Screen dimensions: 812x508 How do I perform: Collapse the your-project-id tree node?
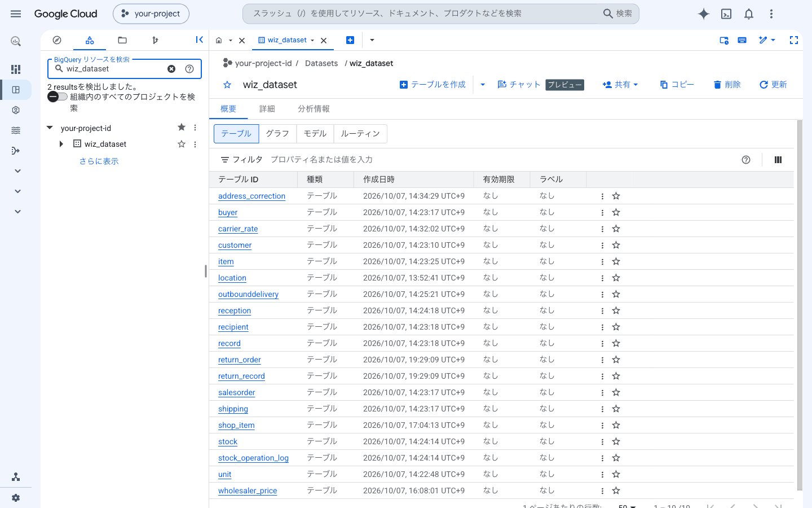coord(50,128)
